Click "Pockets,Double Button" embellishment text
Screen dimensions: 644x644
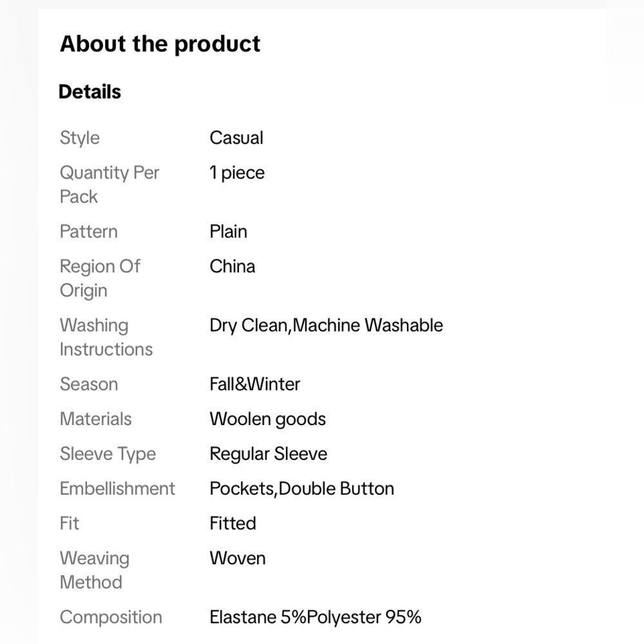coord(301,489)
